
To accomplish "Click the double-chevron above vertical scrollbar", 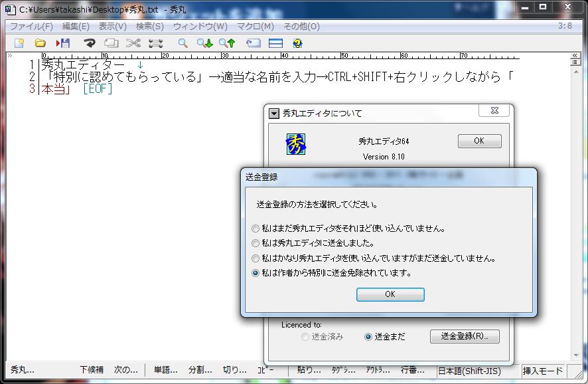I will tap(575, 55).
